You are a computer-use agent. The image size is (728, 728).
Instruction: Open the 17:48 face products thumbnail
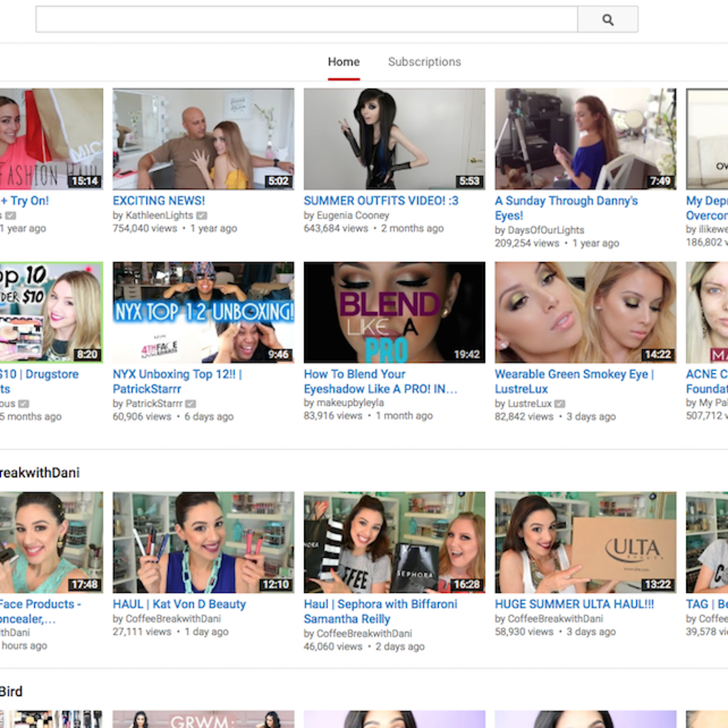click(x=51, y=542)
